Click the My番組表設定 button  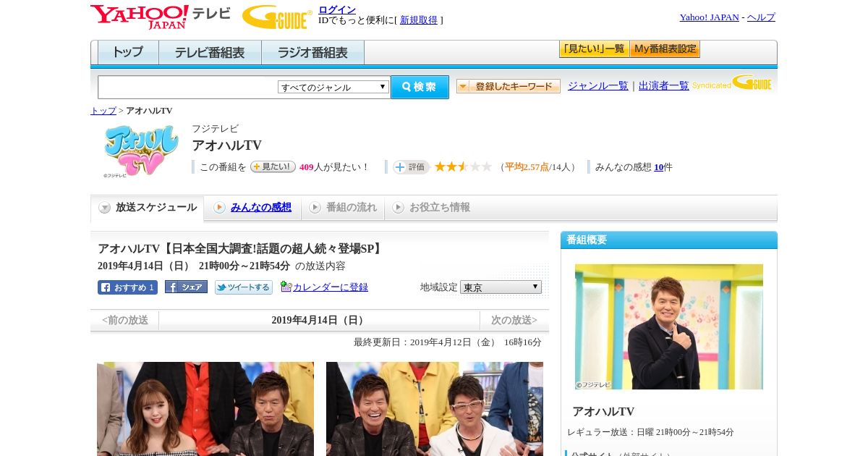coord(665,49)
